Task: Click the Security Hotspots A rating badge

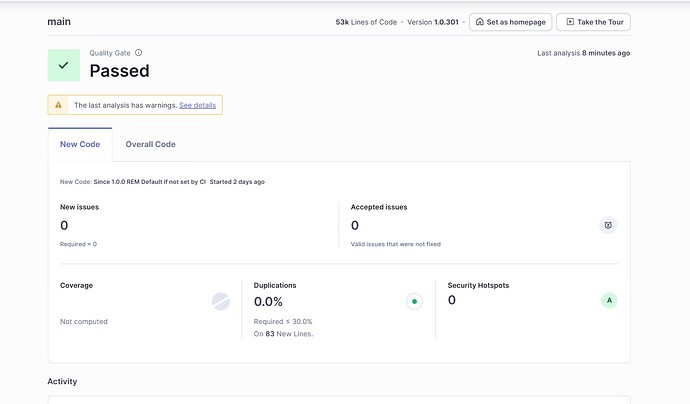Action: point(608,300)
